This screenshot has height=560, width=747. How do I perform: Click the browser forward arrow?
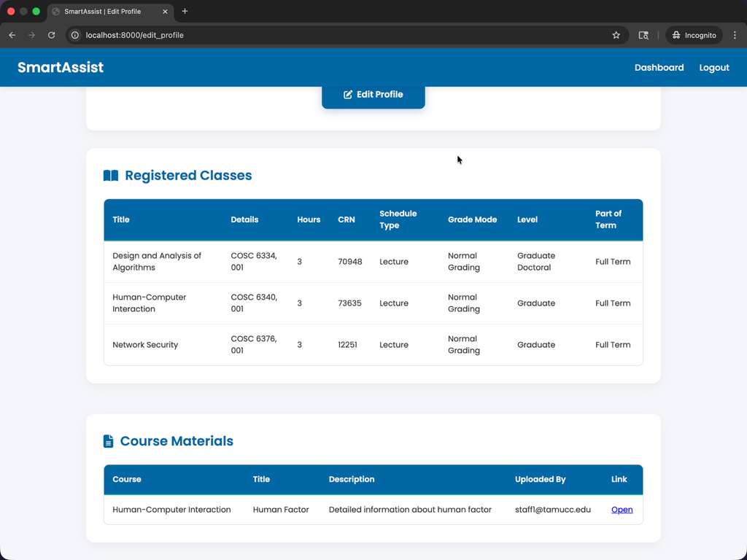pyautogui.click(x=31, y=35)
